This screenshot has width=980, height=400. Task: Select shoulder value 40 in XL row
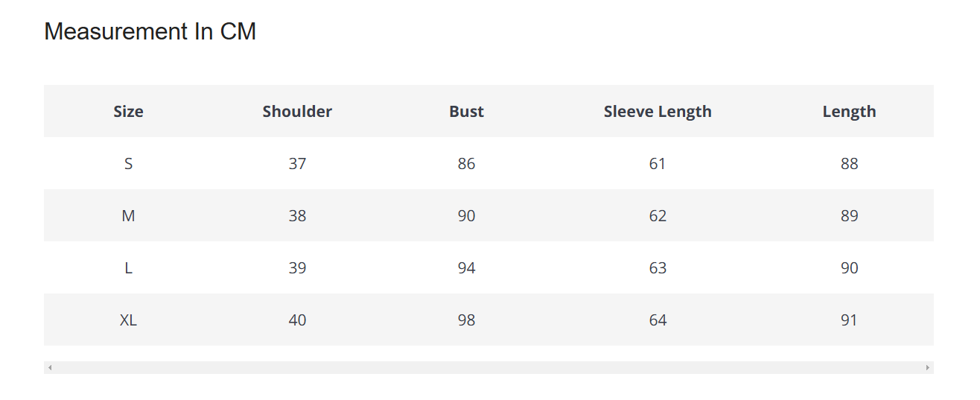click(297, 320)
